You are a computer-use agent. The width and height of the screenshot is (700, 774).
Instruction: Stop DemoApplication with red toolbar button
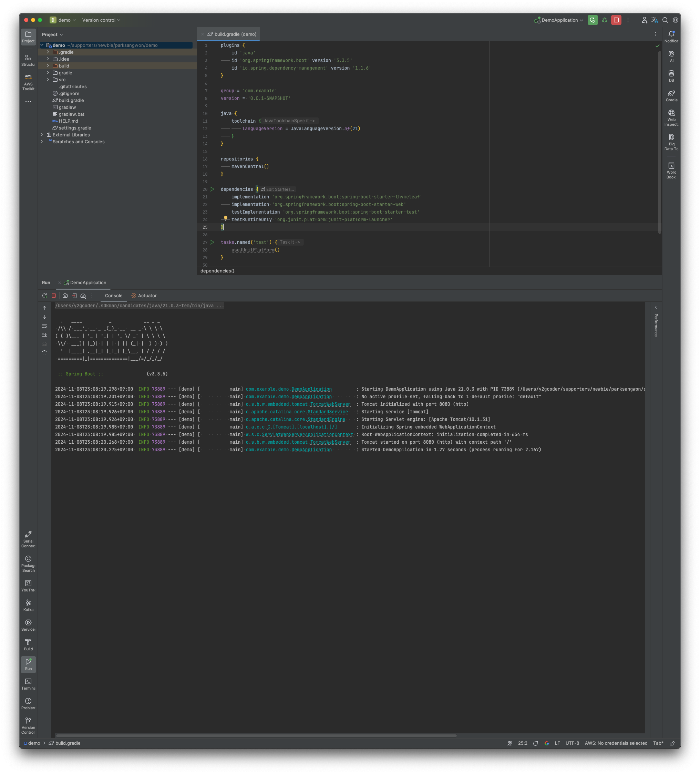point(616,20)
